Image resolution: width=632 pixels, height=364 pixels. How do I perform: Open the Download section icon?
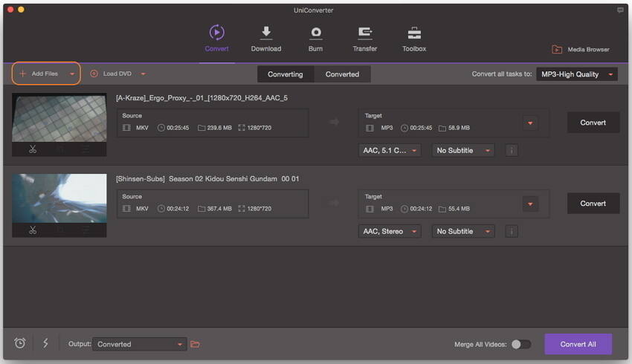coord(266,33)
